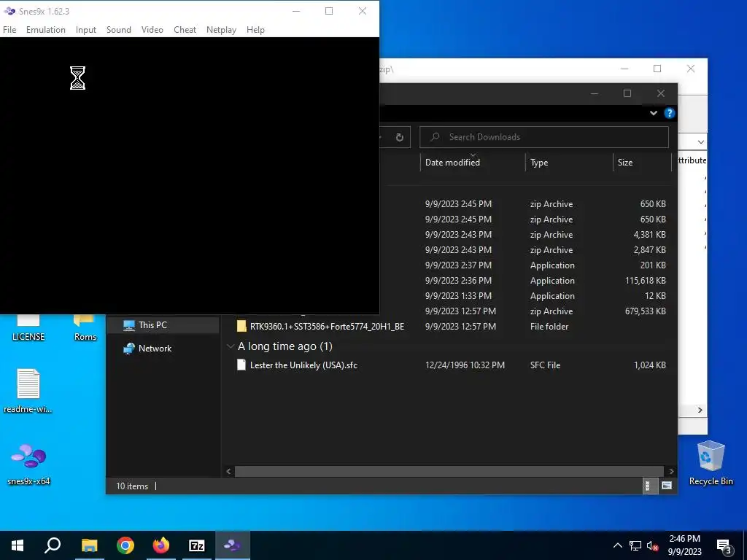
Task: Select the RTK9360.1+SST3586 folder
Action: click(327, 326)
